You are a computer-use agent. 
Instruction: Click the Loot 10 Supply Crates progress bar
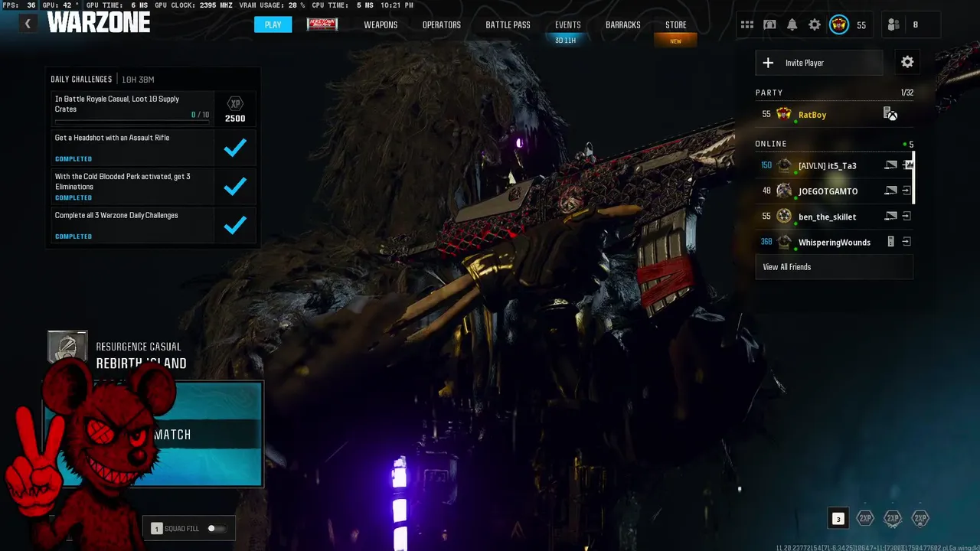pos(132,121)
